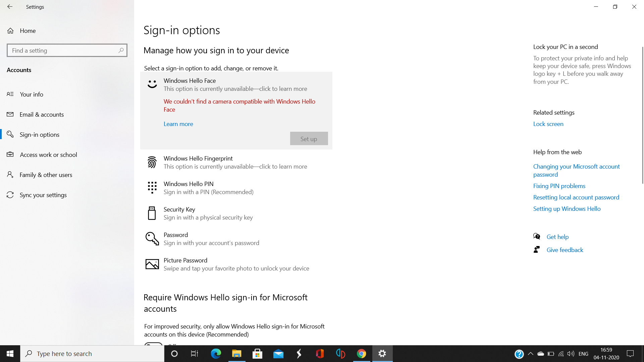This screenshot has height=362, width=644.
Task: Expand the Windows Hello PIN option
Action: click(x=236, y=188)
